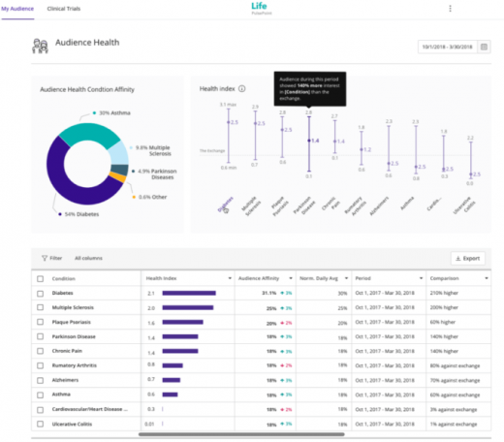The height and width of the screenshot is (442, 504).
Task: Click the Diabetes axis label on chart
Action: [x=226, y=205]
